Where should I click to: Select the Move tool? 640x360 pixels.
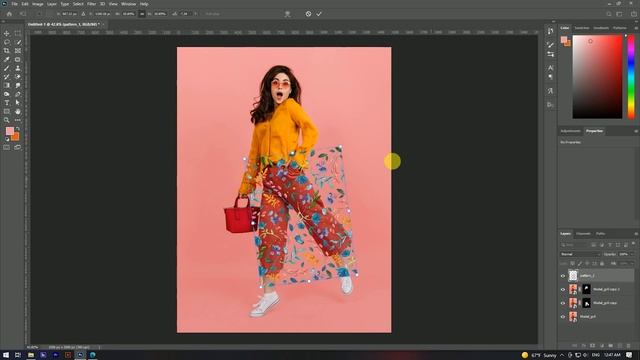(7, 33)
